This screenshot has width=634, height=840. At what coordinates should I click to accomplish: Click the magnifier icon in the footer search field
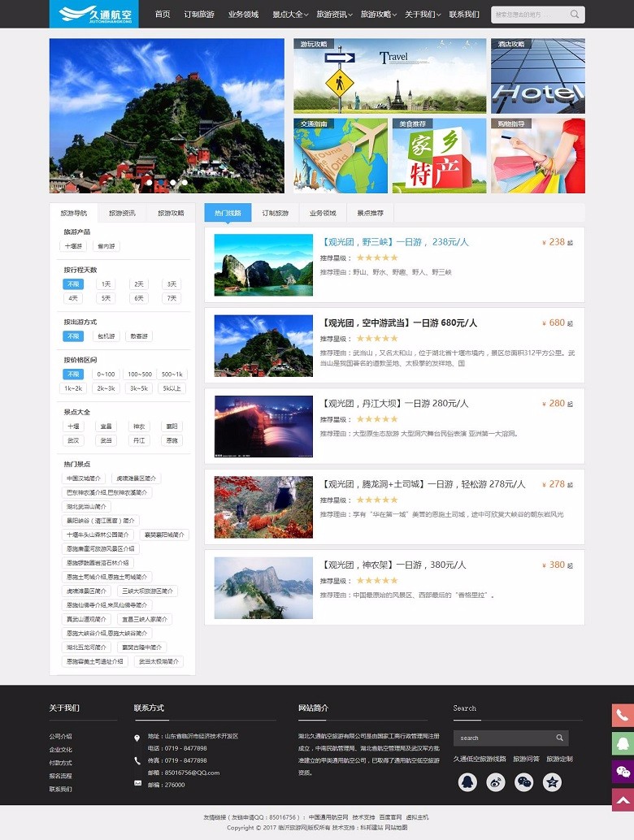tap(559, 738)
